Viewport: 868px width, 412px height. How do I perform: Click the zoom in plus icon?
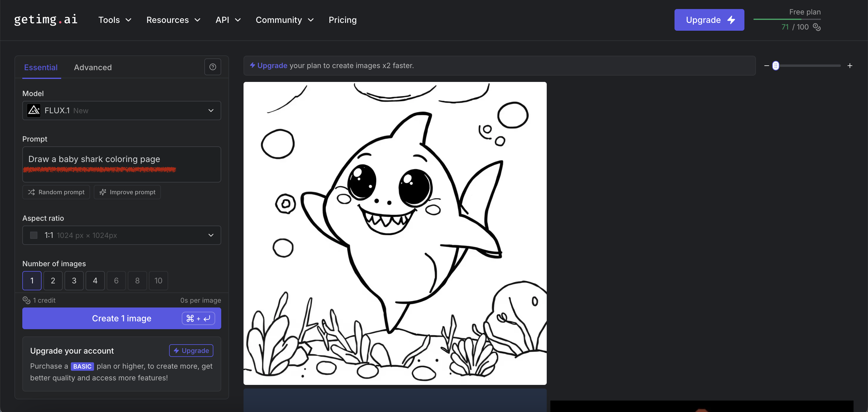tap(850, 66)
